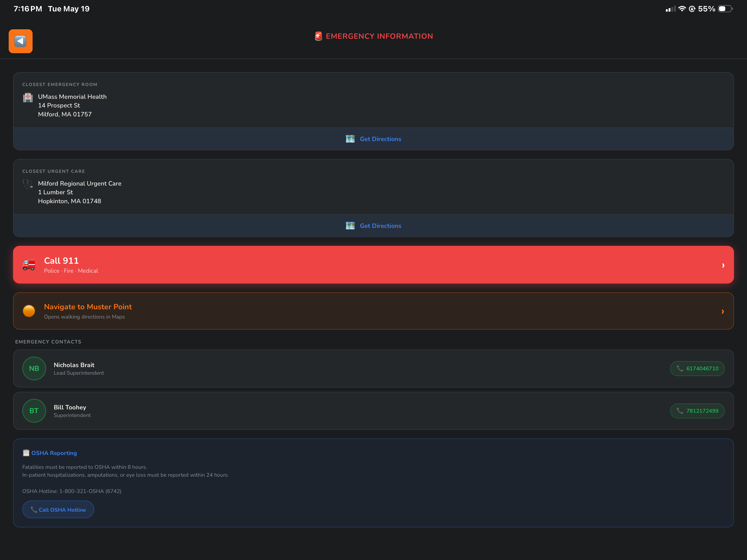Image resolution: width=747 pixels, height=560 pixels.
Task: Get Directions to UMass Memorial Health
Action: click(373, 139)
